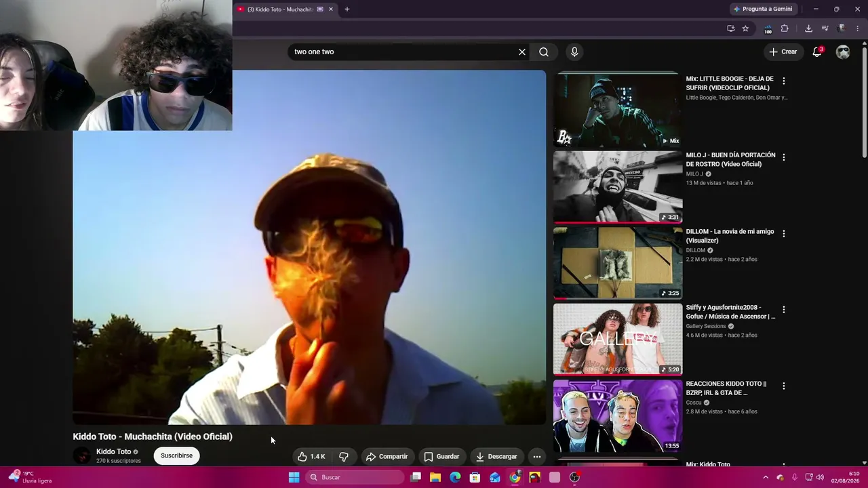Click Pregunta a Gemini button
The height and width of the screenshot is (488, 868).
coord(763,9)
